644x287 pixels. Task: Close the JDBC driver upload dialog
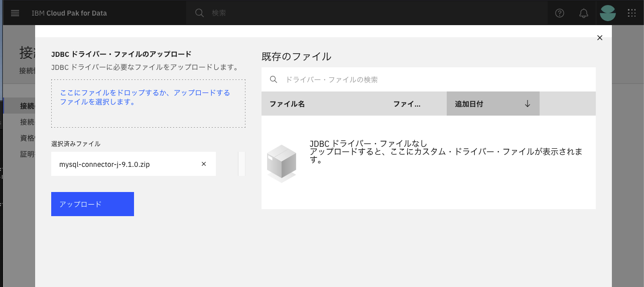(599, 38)
